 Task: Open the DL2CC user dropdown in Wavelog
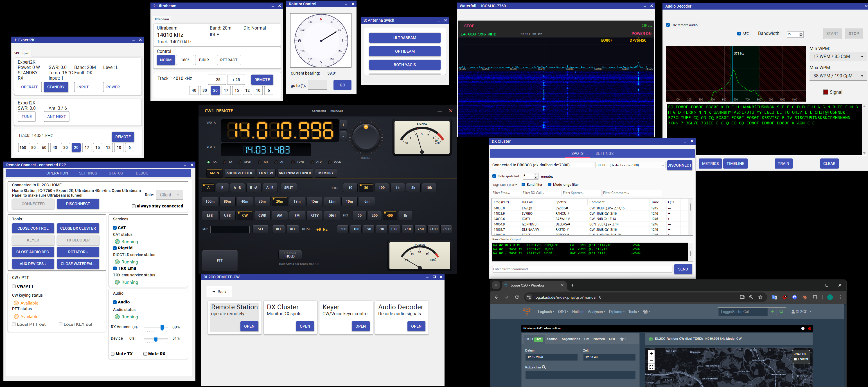(x=801, y=312)
